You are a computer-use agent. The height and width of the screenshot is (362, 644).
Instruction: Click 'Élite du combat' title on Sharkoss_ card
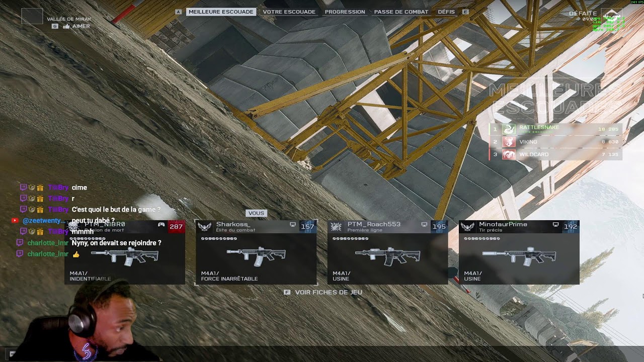point(235,230)
